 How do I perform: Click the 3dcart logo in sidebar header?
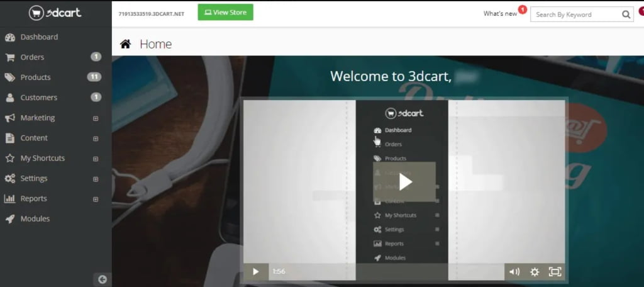coord(55,13)
